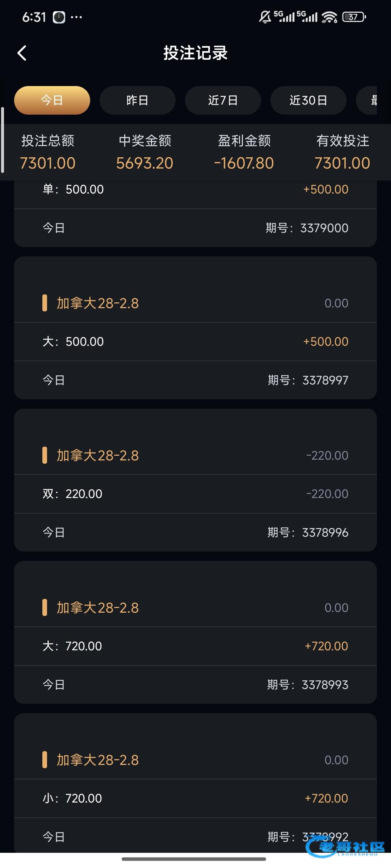Viewport: 391px width, 868px height.
Task: Tap the clock app status icon
Action: (x=59, y=17)
